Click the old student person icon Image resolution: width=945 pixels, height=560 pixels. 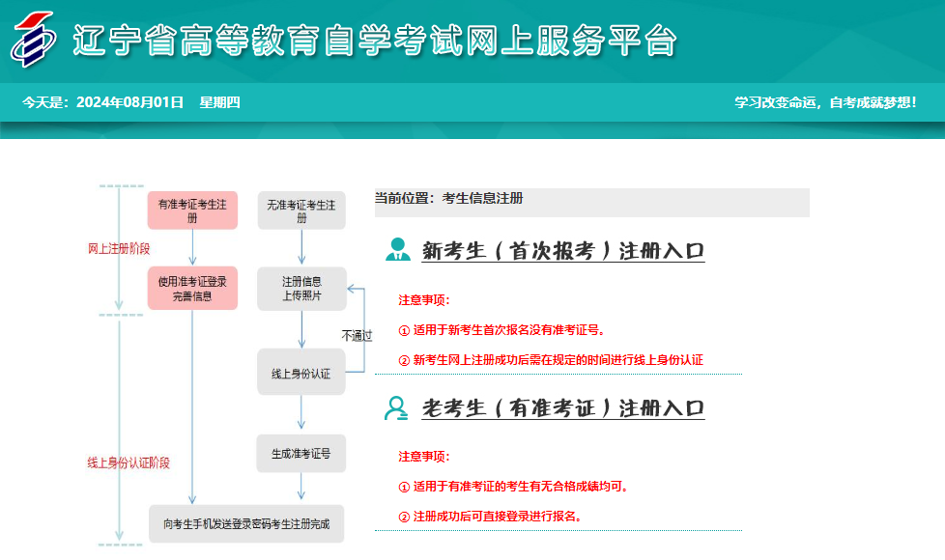point(397,406)
